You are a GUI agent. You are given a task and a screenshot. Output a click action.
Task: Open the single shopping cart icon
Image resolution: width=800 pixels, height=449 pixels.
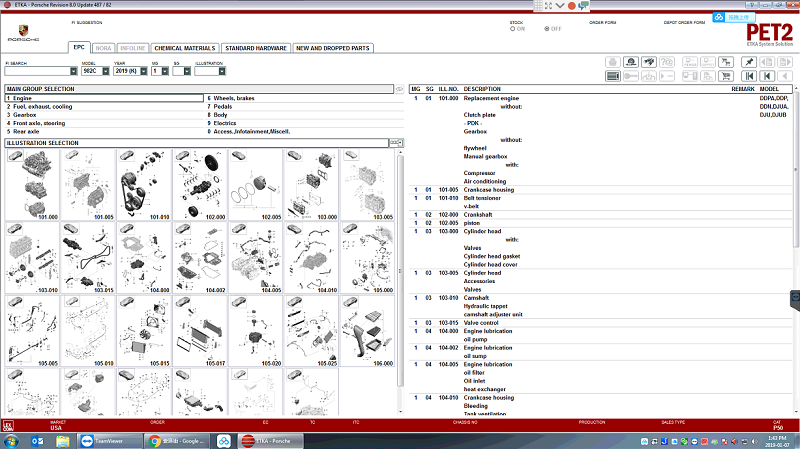(726, 77)
